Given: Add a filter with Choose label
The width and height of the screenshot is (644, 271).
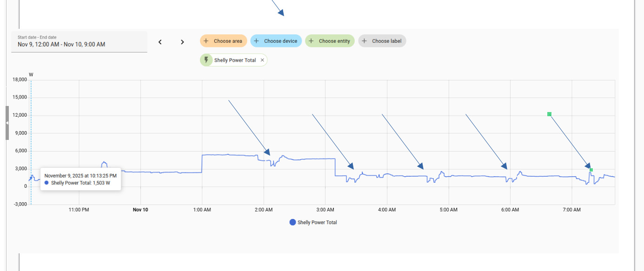Looking at the screenshot, I should pos(382,41).
